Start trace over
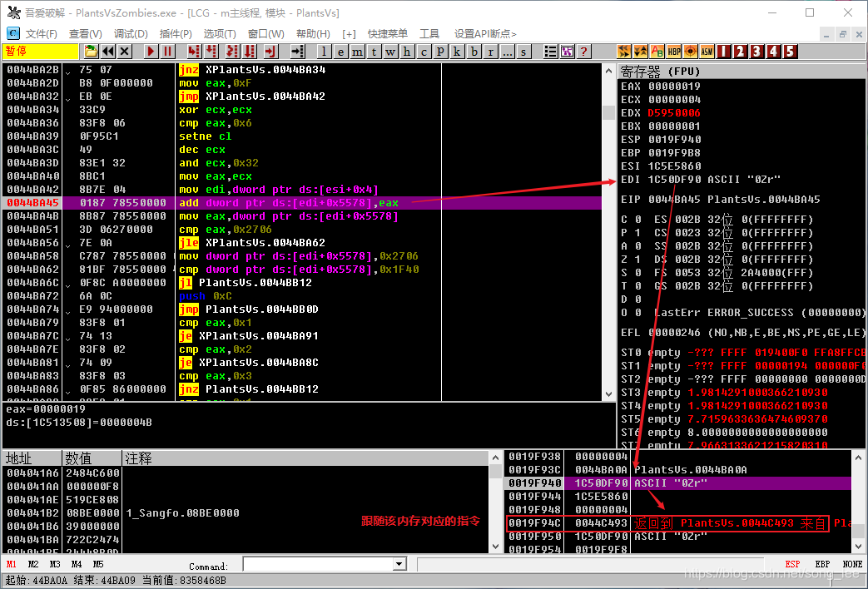Screen dimensions: 868x589 pyautogui.click(x=250, y=52)
